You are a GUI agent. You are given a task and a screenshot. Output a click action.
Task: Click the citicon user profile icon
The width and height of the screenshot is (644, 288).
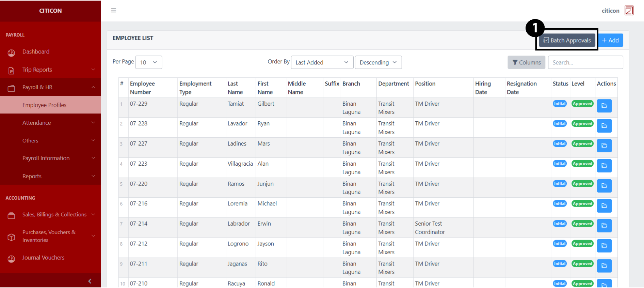(629, 11)
